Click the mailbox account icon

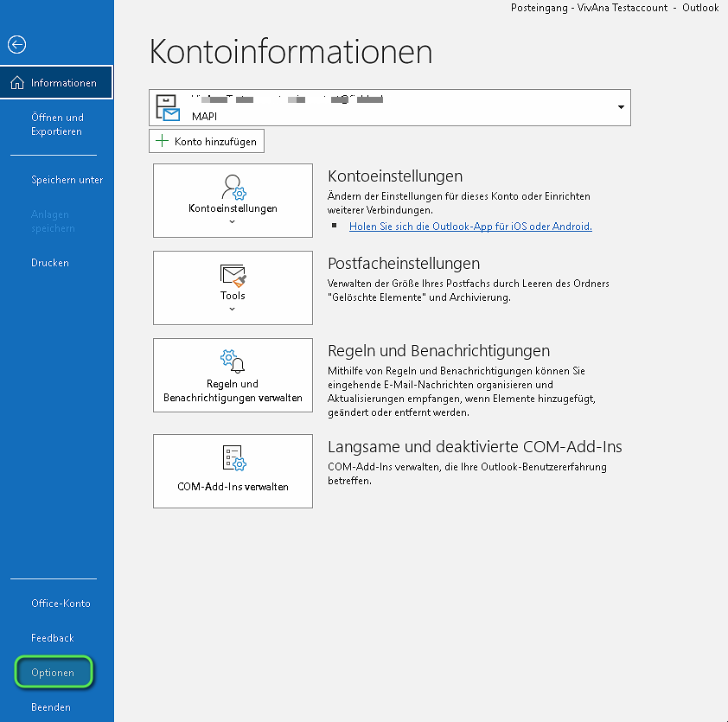[169, 107]
